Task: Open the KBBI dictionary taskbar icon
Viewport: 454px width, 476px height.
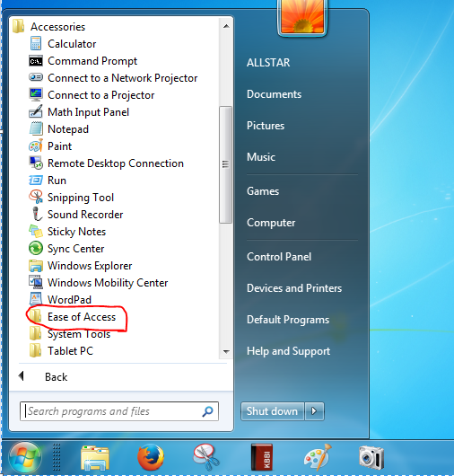Action: pyautogui.click(x=262, y=457)
